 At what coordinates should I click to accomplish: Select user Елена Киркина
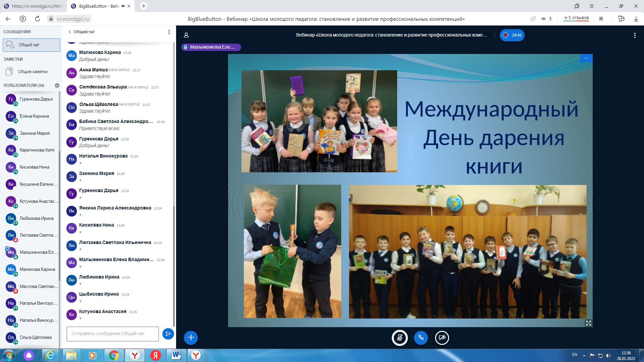[32, 116]
